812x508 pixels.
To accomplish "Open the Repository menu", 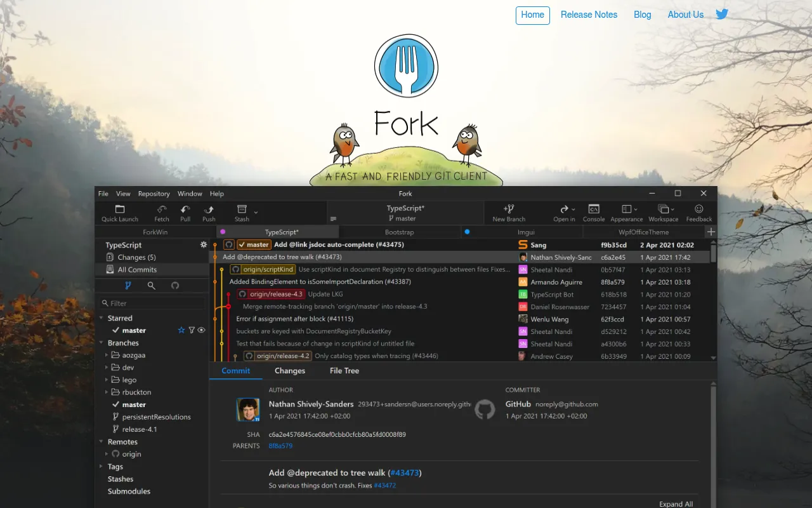I will 154,194.
